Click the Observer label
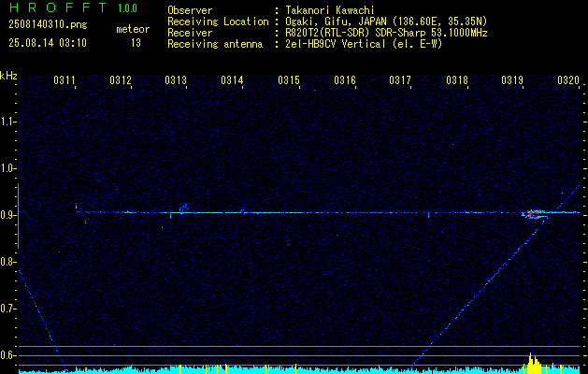588x374 pixels. coord(190,10)
